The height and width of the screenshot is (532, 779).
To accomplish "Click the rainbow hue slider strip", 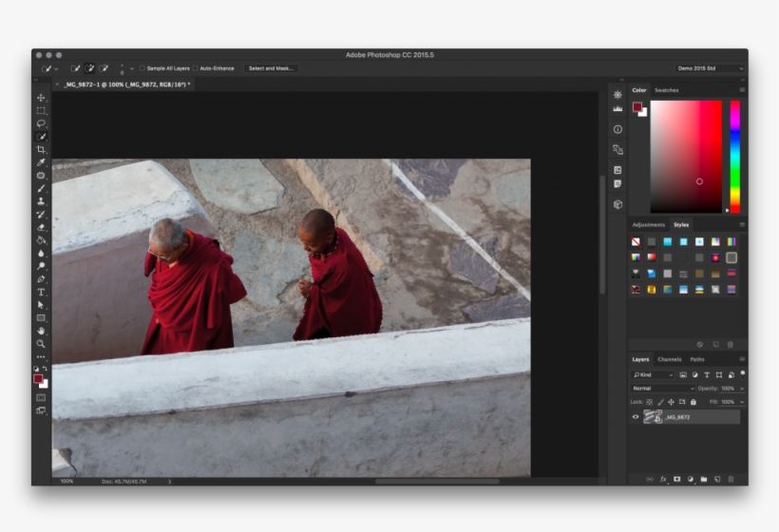I will pyautogui.click(x=734, y=156).
